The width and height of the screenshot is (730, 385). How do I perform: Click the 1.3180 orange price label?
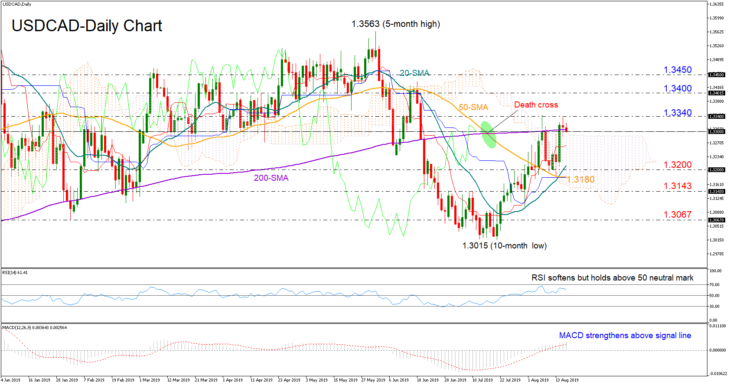[580, 179]
